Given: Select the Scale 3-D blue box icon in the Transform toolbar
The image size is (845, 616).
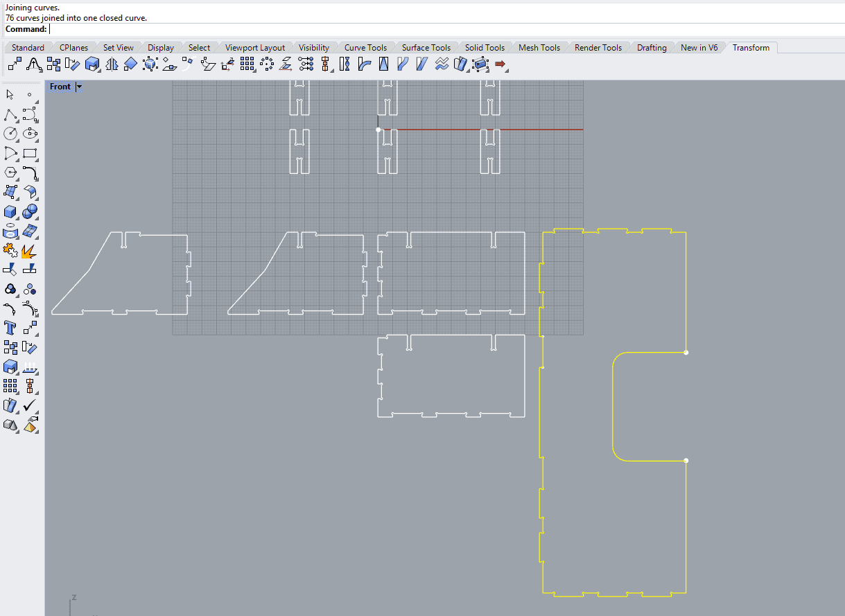Looking at the screenshot, I should point(92,64).
